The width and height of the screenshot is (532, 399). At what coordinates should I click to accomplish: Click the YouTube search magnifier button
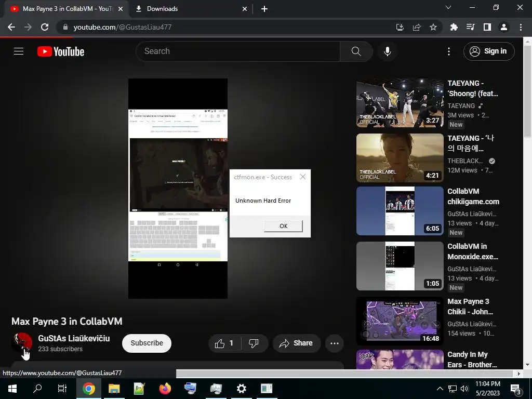[x=356, y=51]
